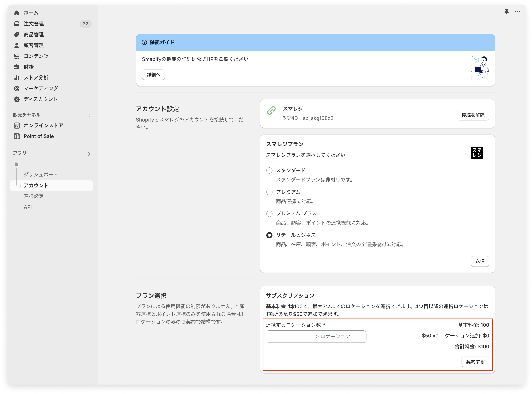The height and width of the screenshot is (394, 532).
Task: Click the 契約ID sb_skg168z2 text
Action: (308, 118)
